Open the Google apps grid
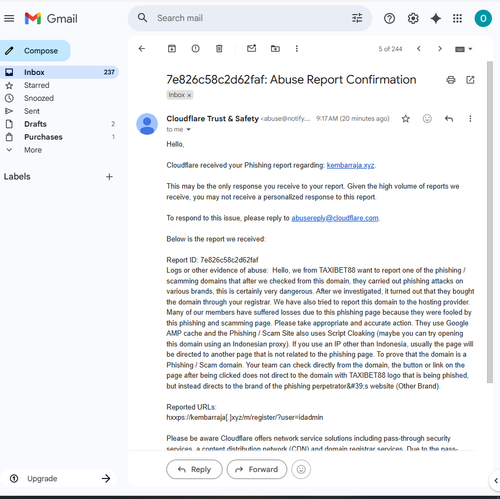The height and width of the screenshot is (499, 500). click(x=457, y=18)
